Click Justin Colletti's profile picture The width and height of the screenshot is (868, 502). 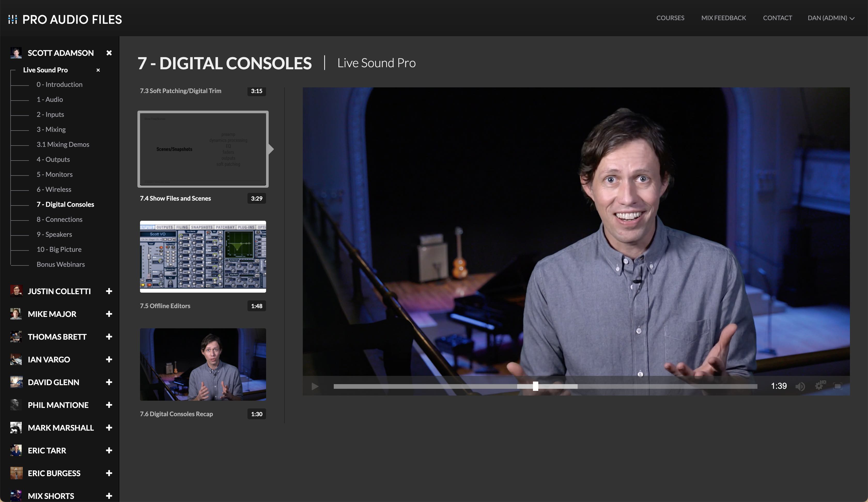[16, 291]
